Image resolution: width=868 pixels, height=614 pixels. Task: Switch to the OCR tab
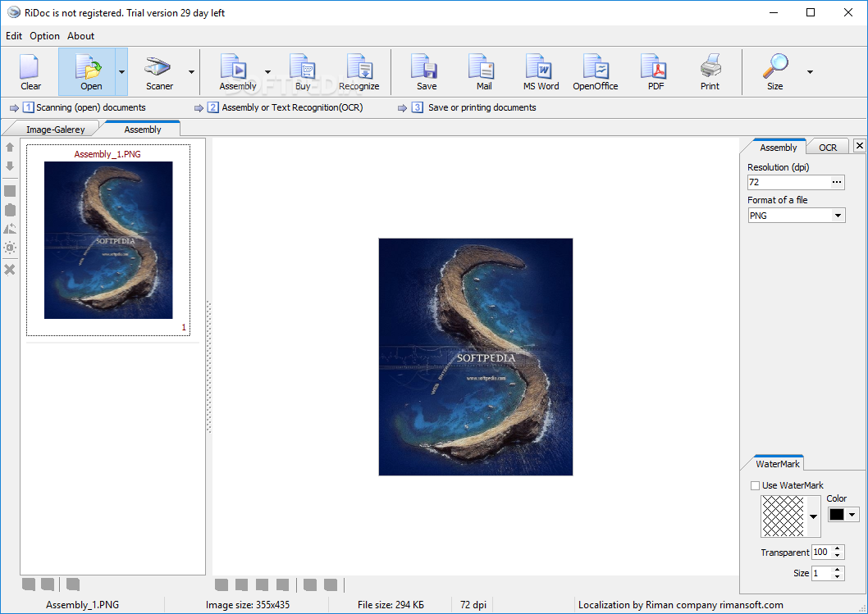tap(828, 147)
